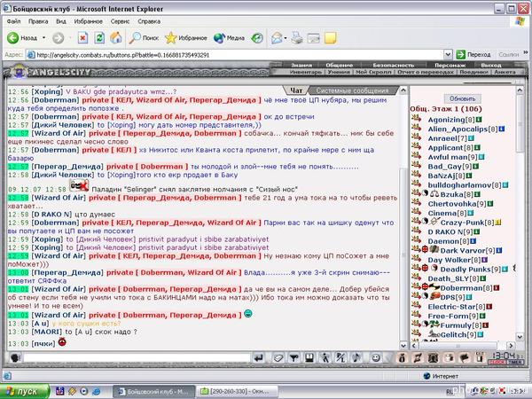Click the media player quick launch icon
Viewport: 532px width, 399px height.
(x=84, y=392)
